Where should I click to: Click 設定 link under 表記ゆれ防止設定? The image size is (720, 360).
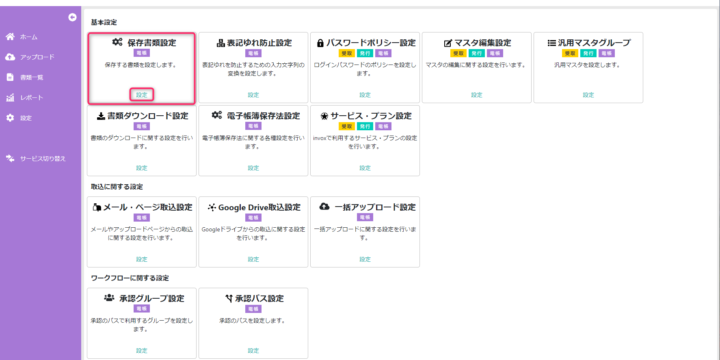253,95
